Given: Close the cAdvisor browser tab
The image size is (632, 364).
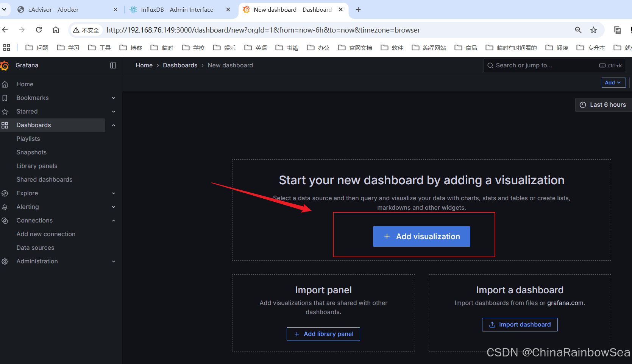Looking at the screenshot, I should pos(115,9).
